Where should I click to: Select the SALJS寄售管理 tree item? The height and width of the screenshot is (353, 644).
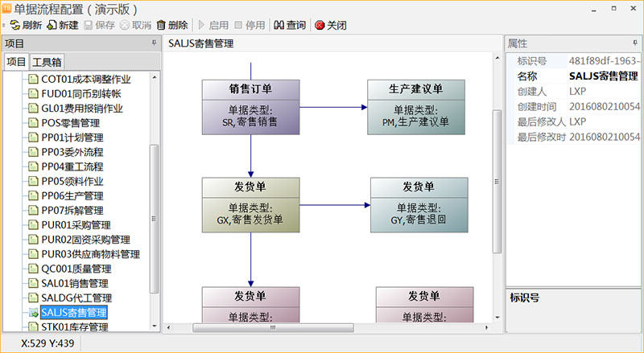pyautogui.click(x=73, y=312)
